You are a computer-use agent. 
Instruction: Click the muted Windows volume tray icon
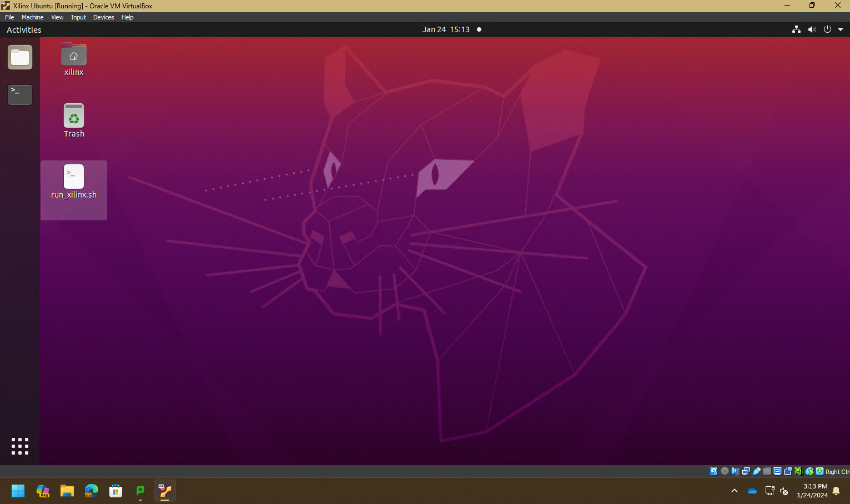(x=784, y=491)
